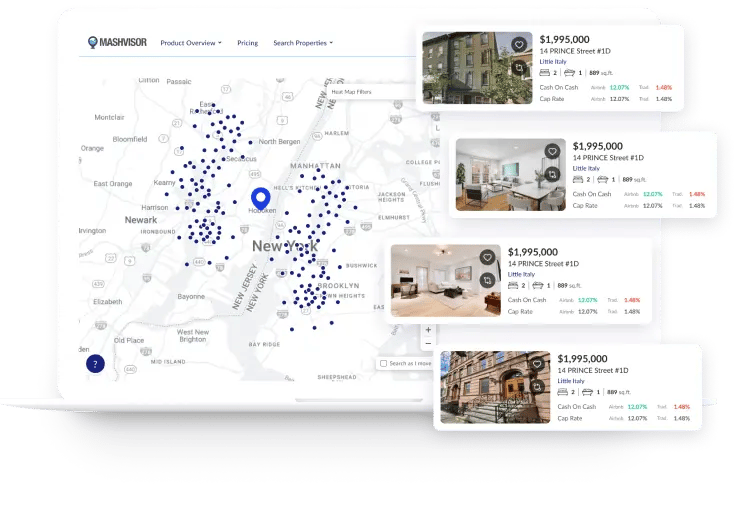
Task: Click the bed icon on green building card
Action: (x=545, y=72)
